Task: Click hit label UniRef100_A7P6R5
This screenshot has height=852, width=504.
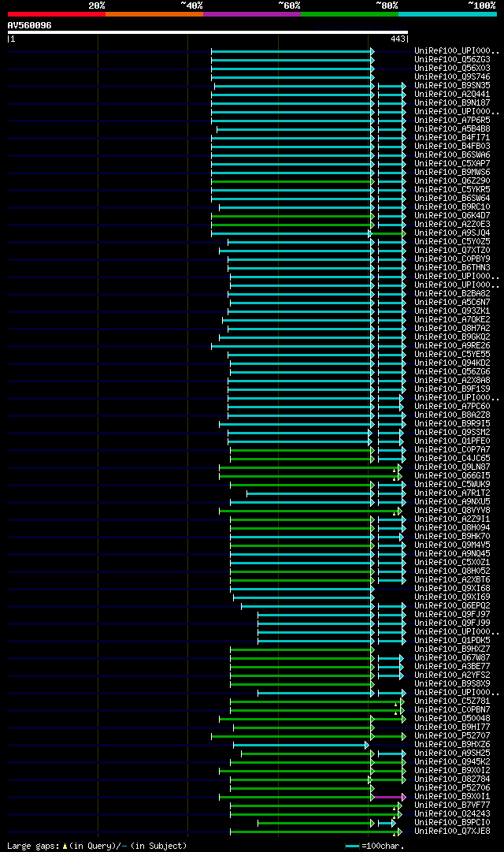Action: [452, 121]
